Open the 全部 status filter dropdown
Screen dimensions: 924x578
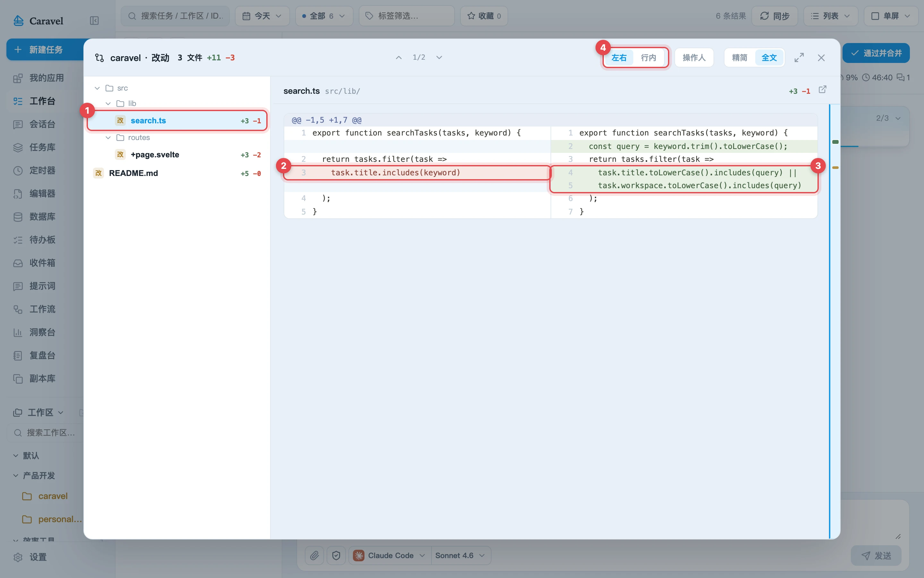pyautogui.click(x=324, y=16)
